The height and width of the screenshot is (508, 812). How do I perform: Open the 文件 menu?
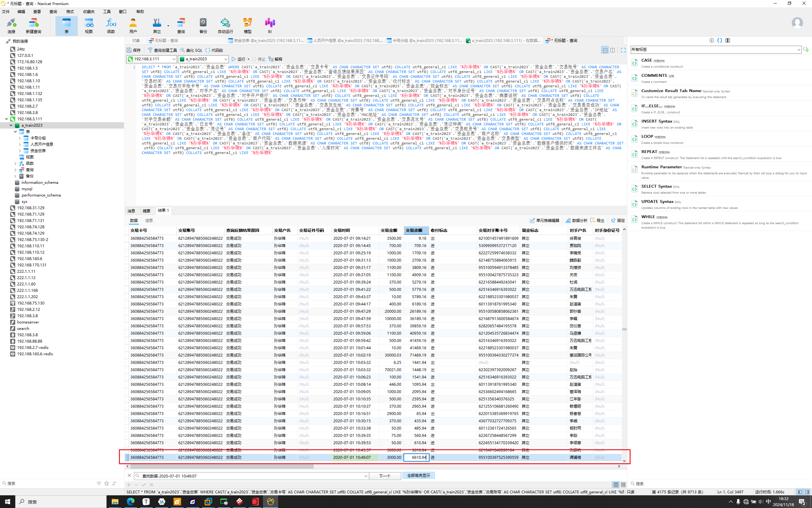[x=6, y=12]
